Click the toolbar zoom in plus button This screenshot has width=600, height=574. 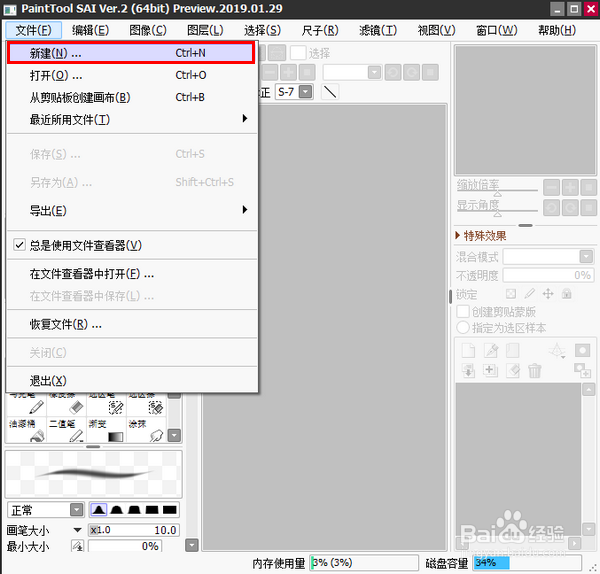pos(289,72)
